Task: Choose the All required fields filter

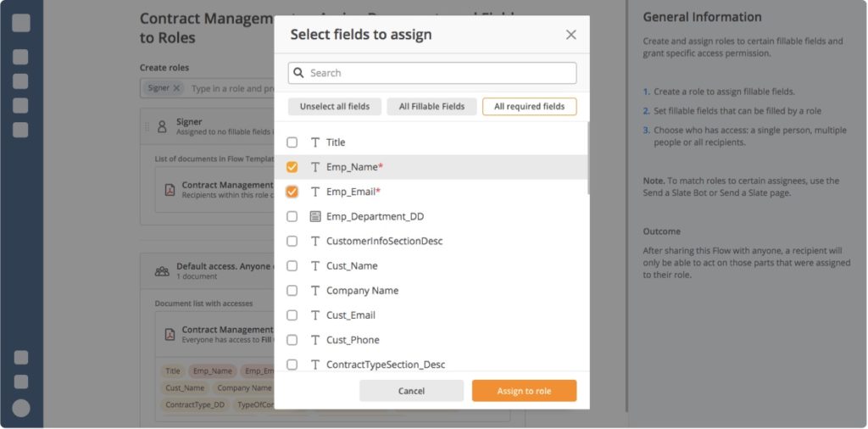Action: pos(529,107)
